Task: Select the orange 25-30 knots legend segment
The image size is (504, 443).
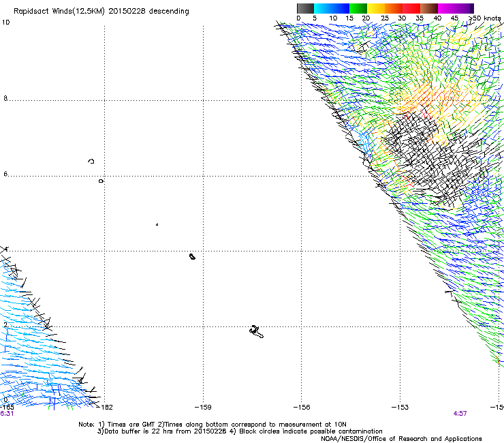Action: coord(394,8)
